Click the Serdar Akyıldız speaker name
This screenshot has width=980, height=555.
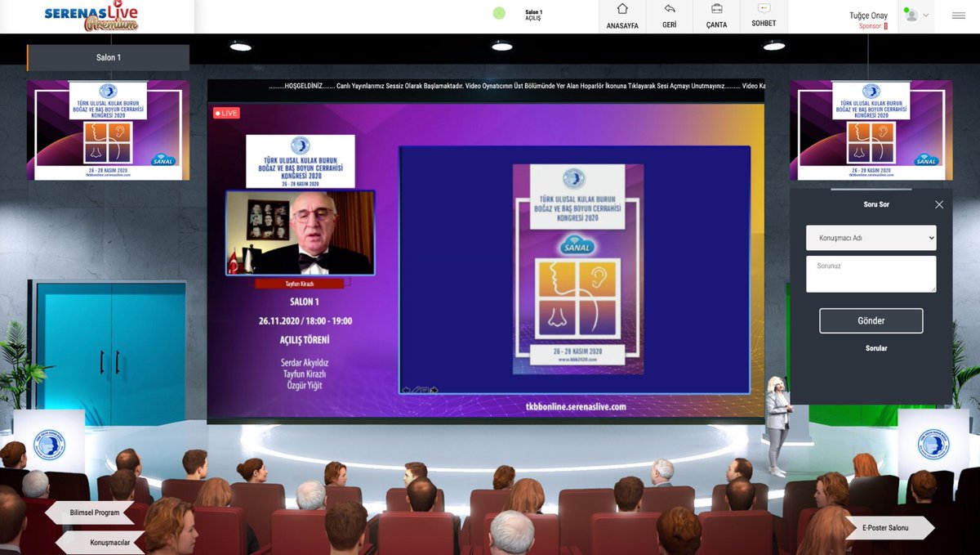coord(303,362)
